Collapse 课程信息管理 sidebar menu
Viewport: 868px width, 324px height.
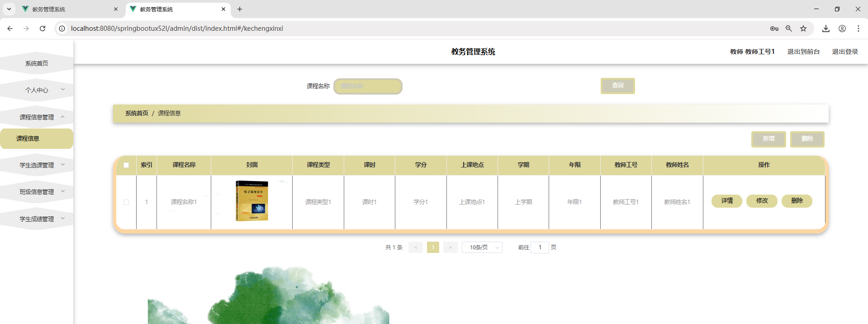(37, 117)
